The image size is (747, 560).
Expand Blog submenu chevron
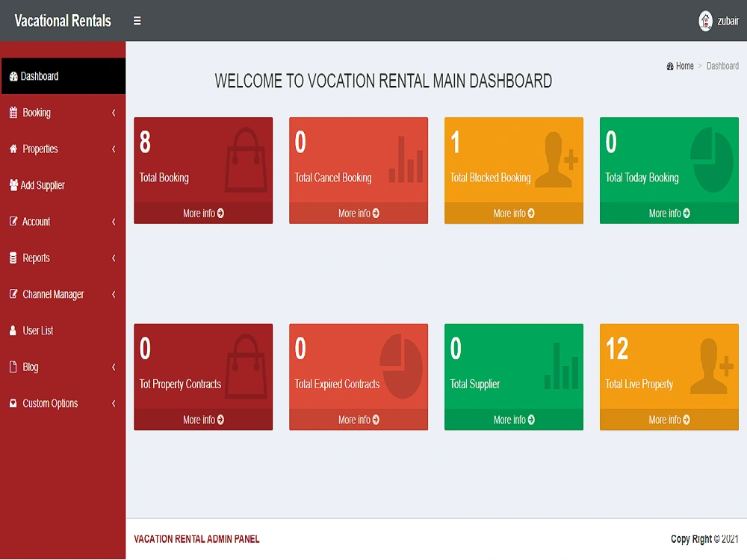pyautogui.click(x=114, y=367)
